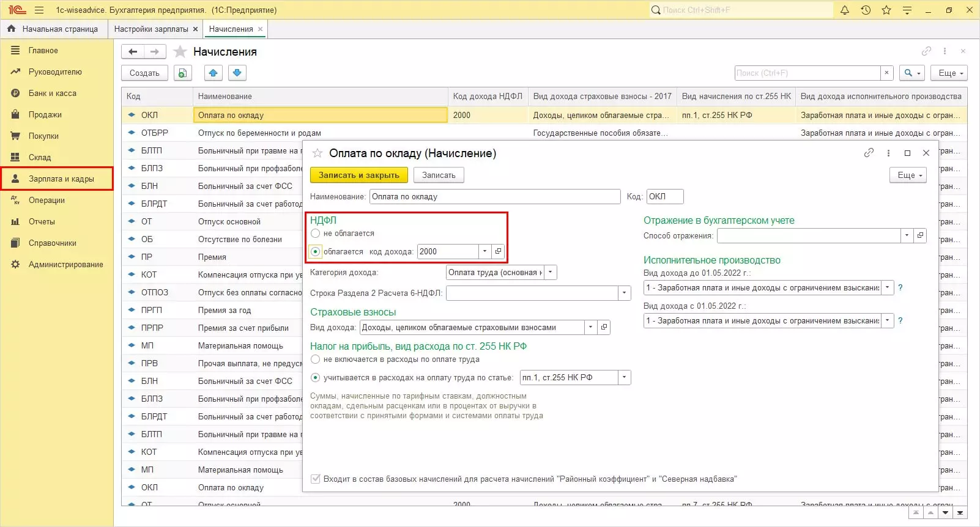Select the ОТБРР row Отпуск по беременности и родам

click(x=544, y=133)
